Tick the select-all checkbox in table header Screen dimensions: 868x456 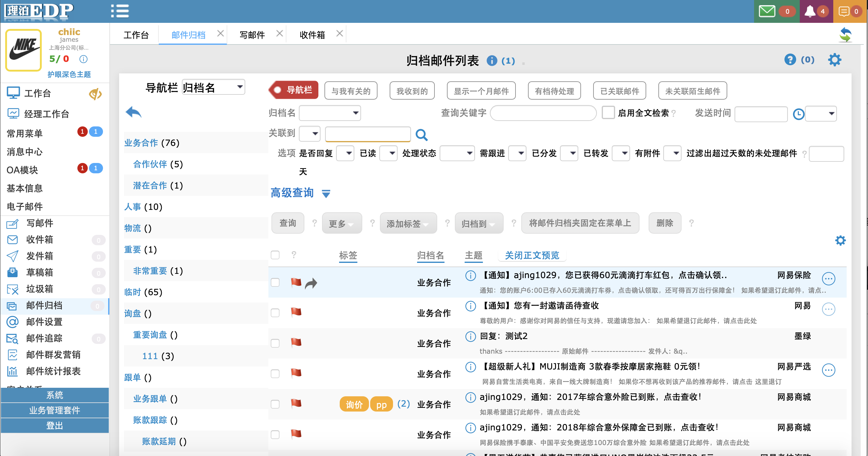point(275,255)
